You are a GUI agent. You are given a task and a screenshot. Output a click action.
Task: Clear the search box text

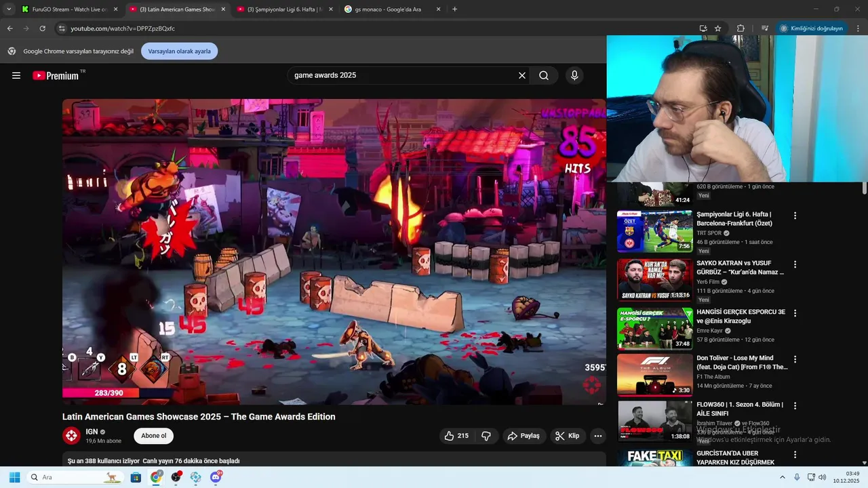[x=522, y=75]
